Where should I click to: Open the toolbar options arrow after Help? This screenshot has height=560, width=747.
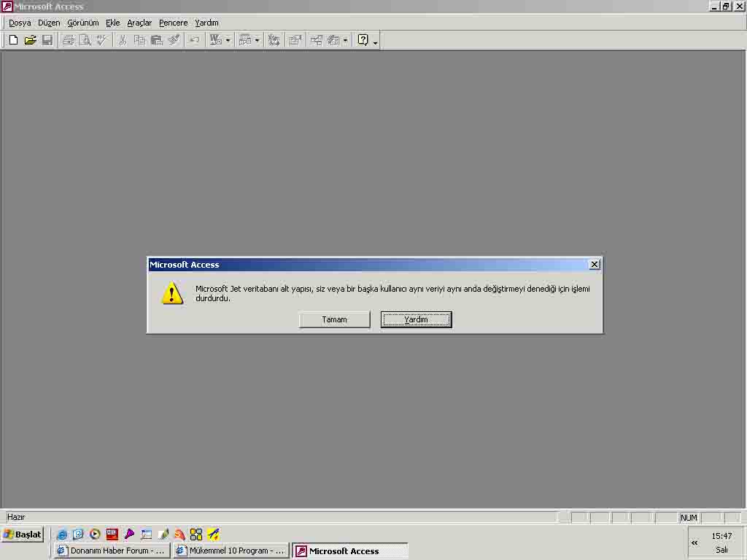[x=376, y=42]
